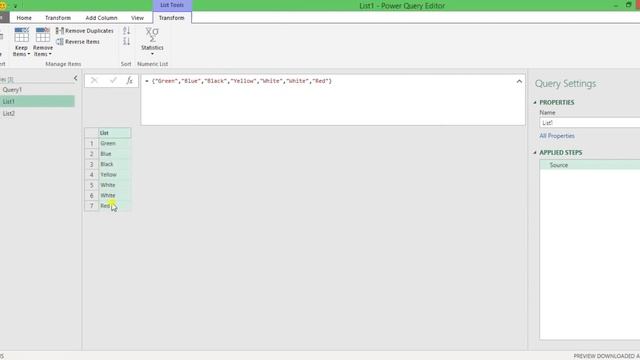Click the List column header
The image size is (640, 360).
click(x=115, y=133)
